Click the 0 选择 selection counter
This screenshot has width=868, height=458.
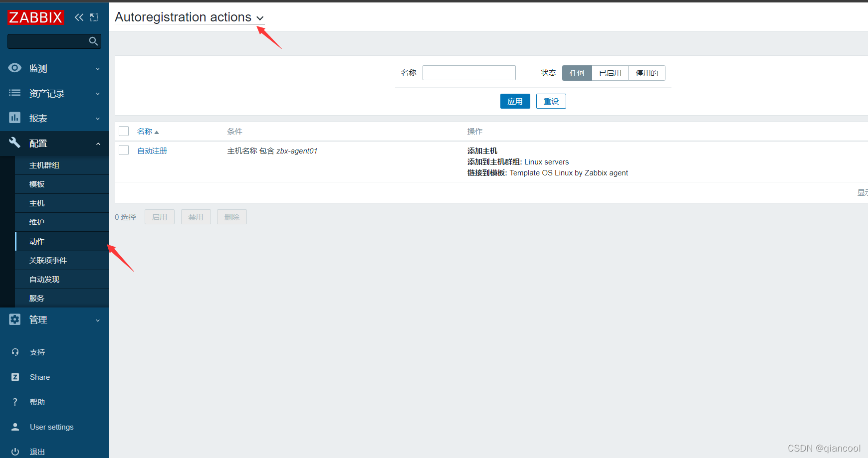click(125, 217)
